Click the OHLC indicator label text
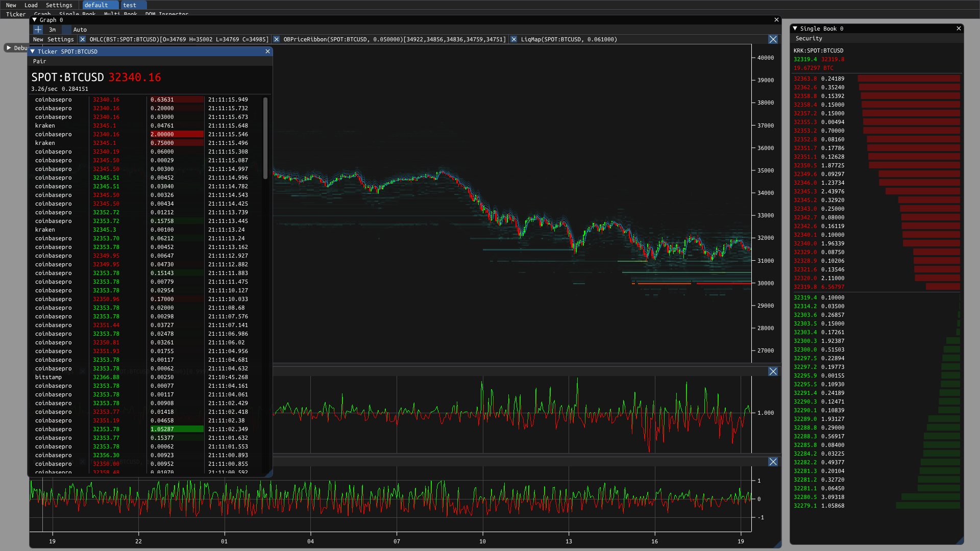The height and width of the screenshot is (551, 980). (x=179, y=39)
